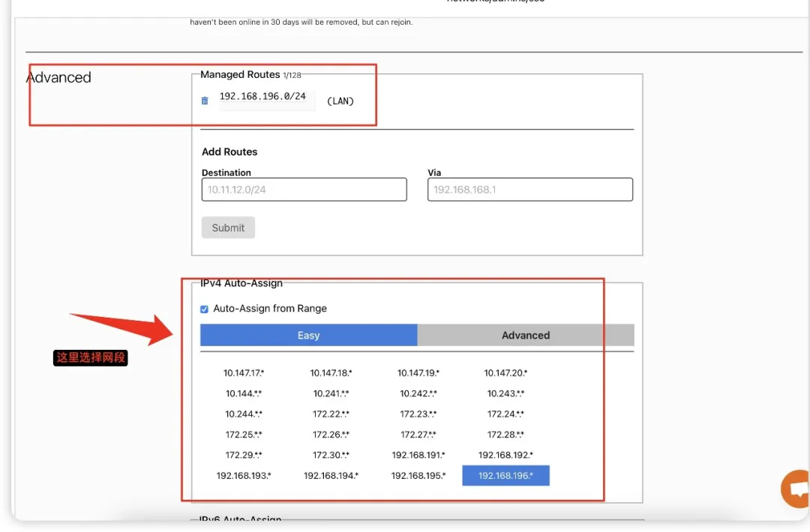Choose the 192.168.191.* range
The height and width of the screenshot is (532, 810).
[x=418, y=455]
